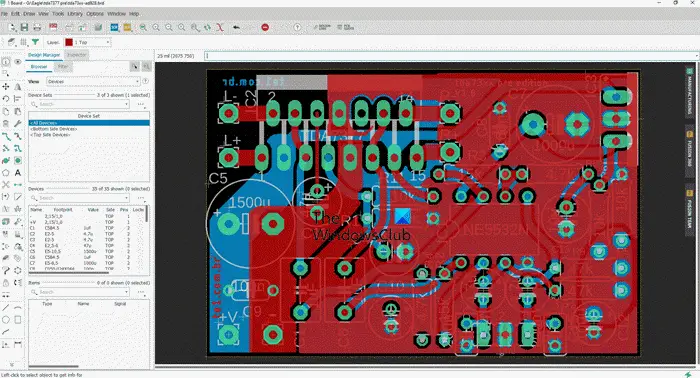Screen dimensions: 700x378
Task: Open the View dropdown set to Devices
Action: tap(93, 81)
